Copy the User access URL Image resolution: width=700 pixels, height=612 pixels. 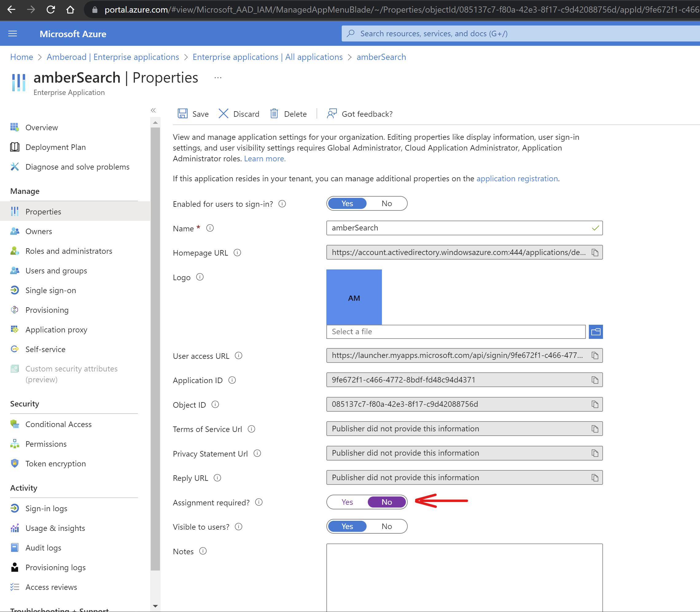(x=595, y=355)
